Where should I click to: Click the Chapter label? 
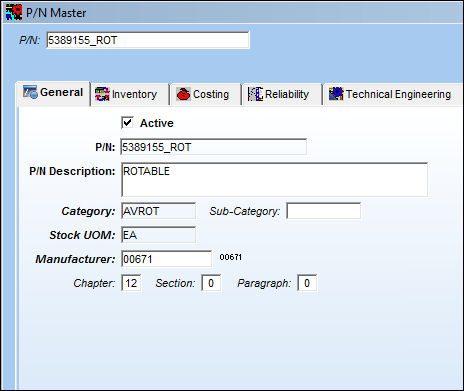[94, 283]
